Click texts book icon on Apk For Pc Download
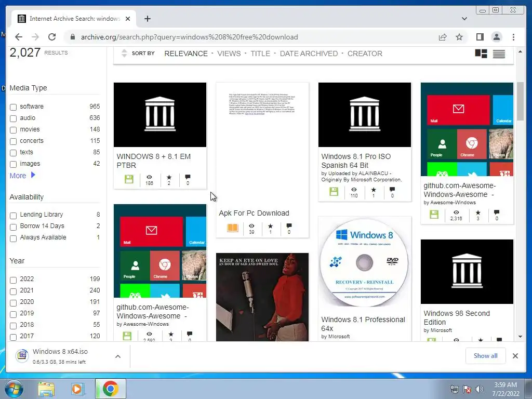The height and width of the screenshot is (399, 532). click(x=233, y=228)
